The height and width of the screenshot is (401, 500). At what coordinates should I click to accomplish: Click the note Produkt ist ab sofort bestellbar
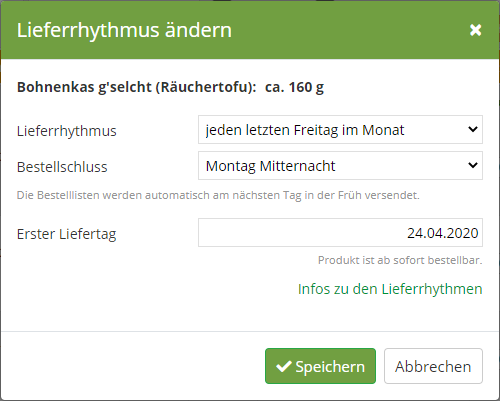tap(400, 260)
